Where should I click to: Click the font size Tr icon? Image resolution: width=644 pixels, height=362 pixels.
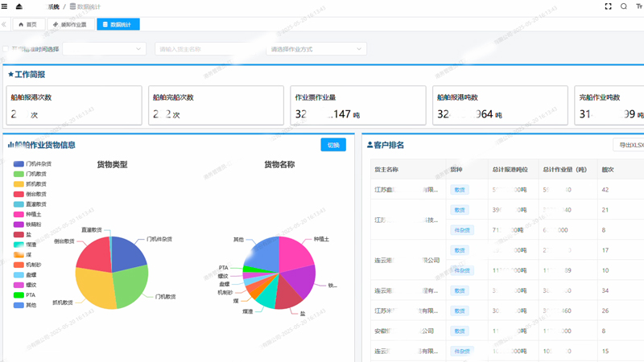click(x=639, y=6)
